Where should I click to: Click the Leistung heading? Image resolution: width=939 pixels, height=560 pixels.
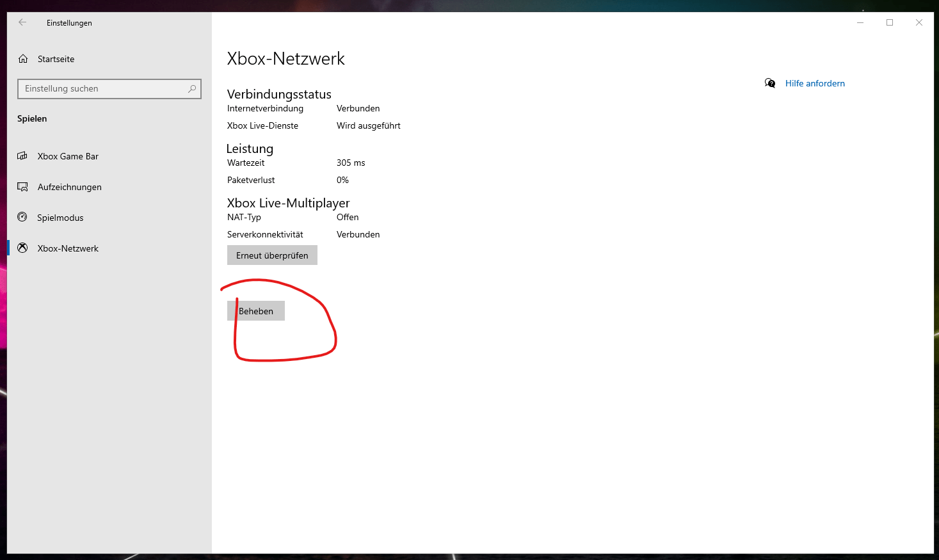coord(250,148)
